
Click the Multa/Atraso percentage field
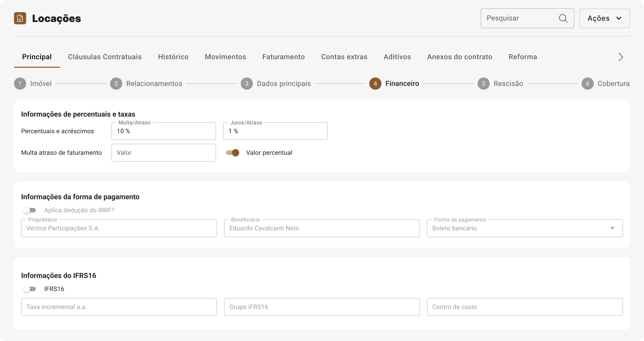pyautogui.click(x=164, y=131)
